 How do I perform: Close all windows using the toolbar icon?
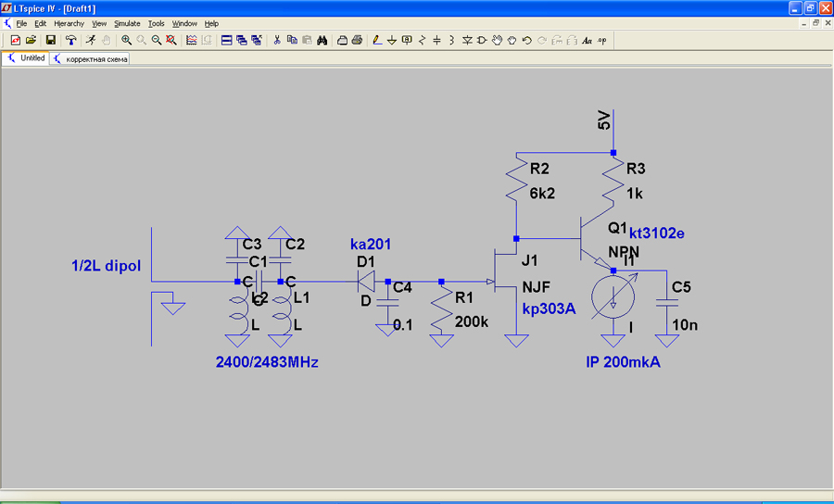point(257,41)
